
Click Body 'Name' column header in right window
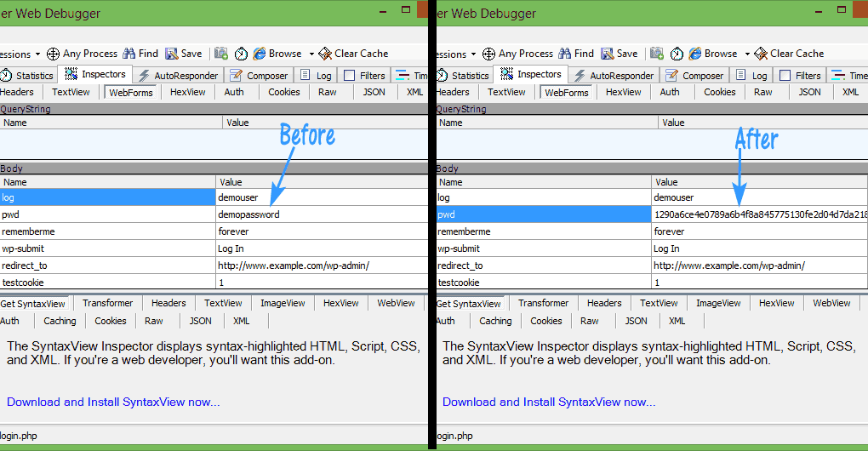click(543, 182)
